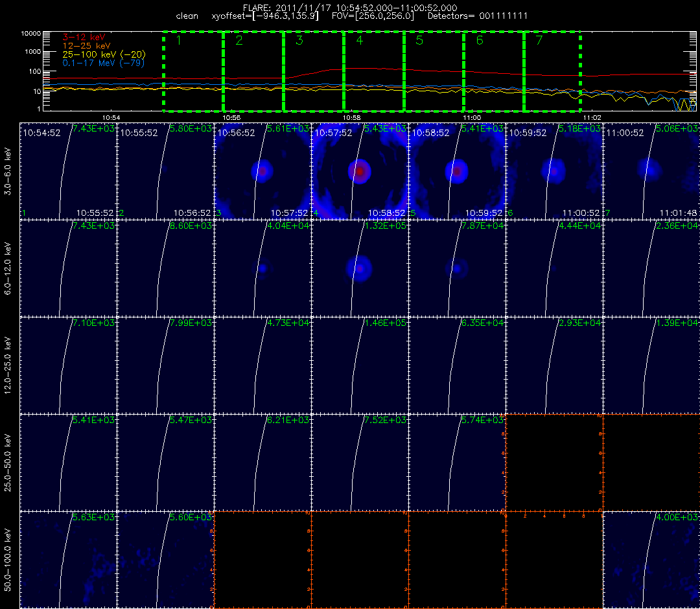Click the blue '0.1-17 MeV (-79)' legend label
700x609 pixels.
pos(104,63)
